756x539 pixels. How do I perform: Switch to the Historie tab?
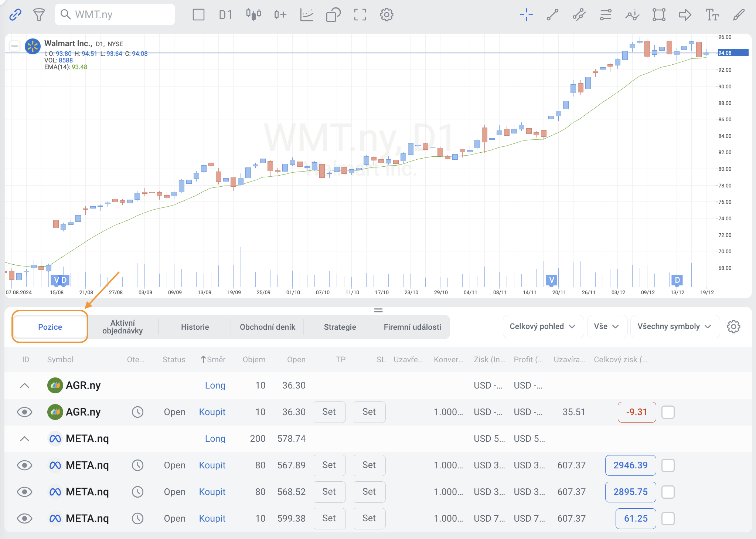click(x=195, y=327)
